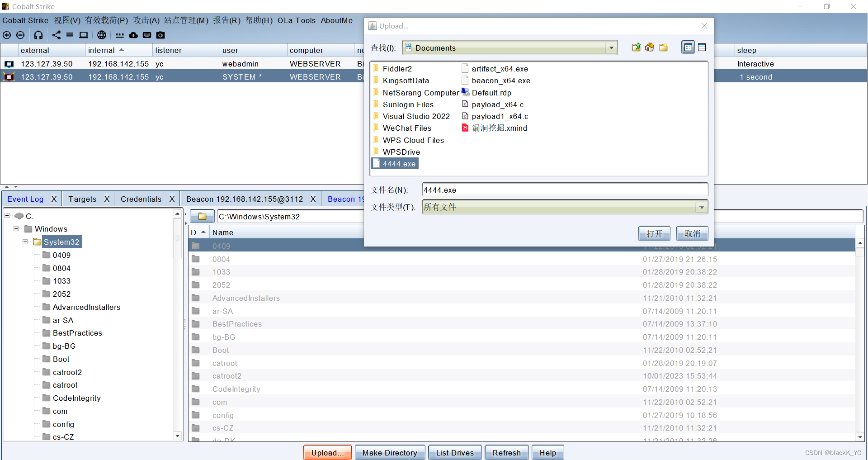Viewport: 868px width, 460px height.
Task: Select the Default.rdp file
Action: click(486, 93)
